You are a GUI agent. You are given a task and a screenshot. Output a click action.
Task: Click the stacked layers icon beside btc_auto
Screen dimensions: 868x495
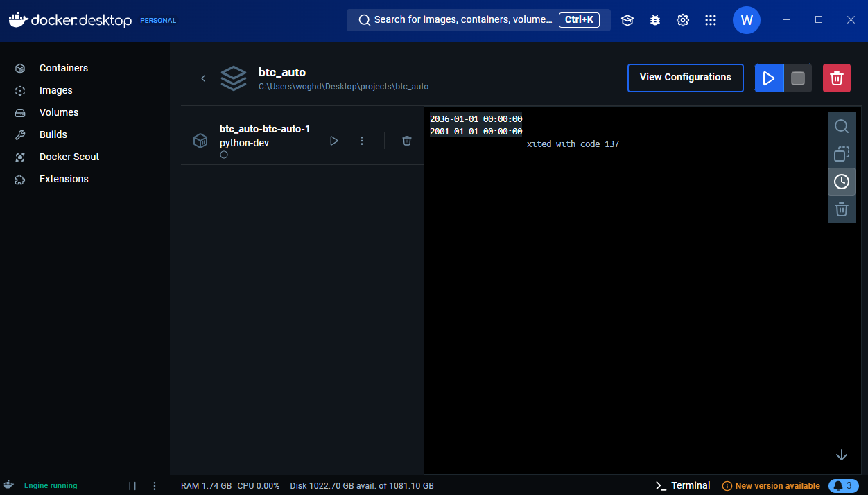pos(234,78)
